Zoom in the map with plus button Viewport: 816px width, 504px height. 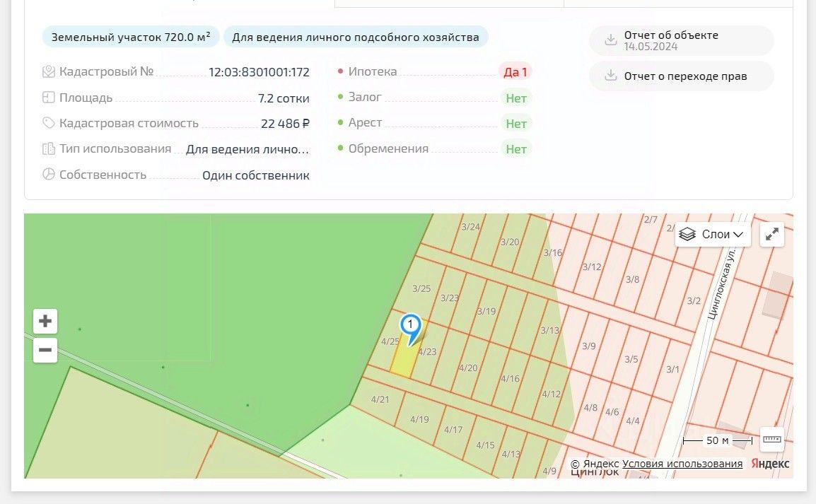pyautogui.click(x=45, y=321)
